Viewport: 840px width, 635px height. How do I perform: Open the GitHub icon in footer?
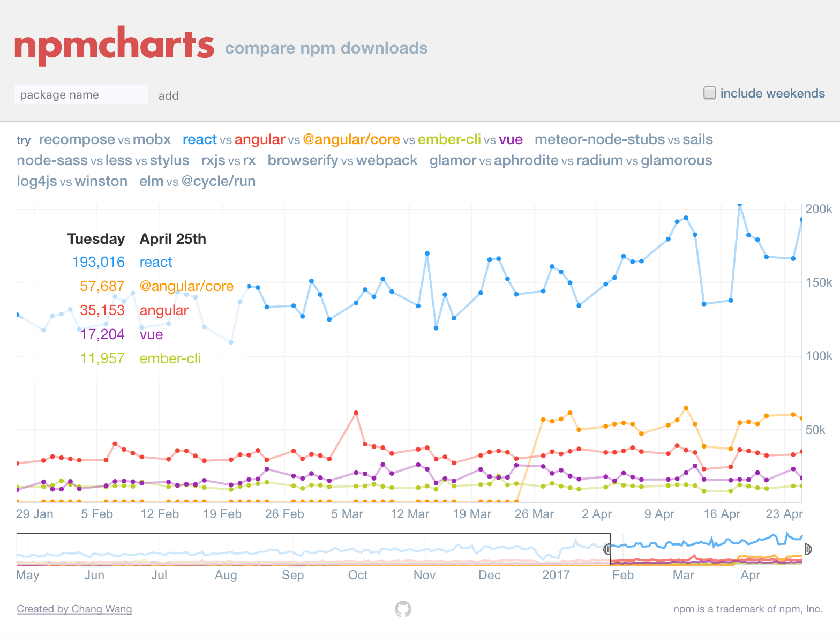pos(403,609)
